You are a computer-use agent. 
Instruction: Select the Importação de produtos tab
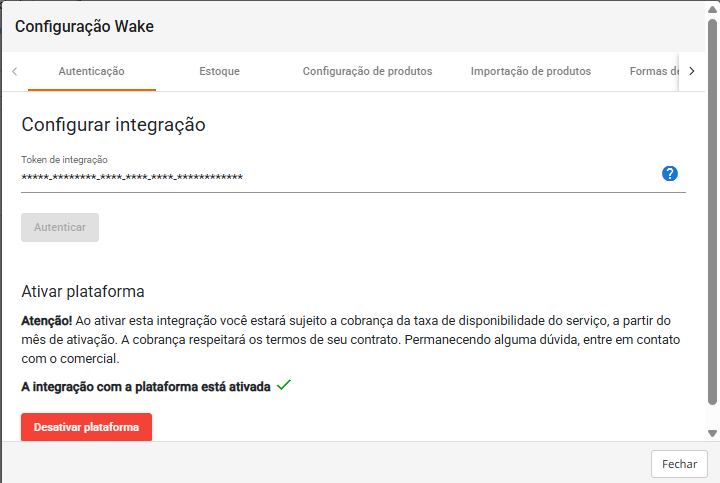[531, 71]
